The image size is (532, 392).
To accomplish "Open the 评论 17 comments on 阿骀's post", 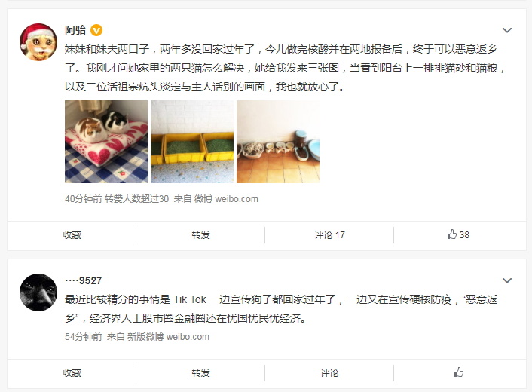I will point(329,235).
